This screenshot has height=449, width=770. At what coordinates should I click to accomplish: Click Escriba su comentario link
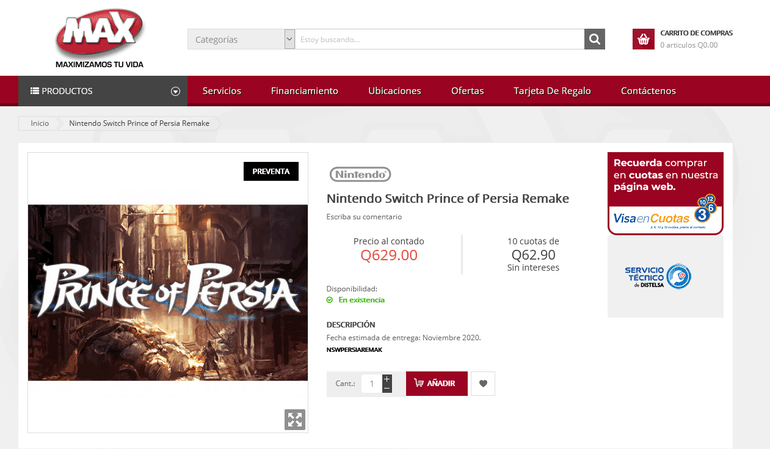click(x=364, y=217)
